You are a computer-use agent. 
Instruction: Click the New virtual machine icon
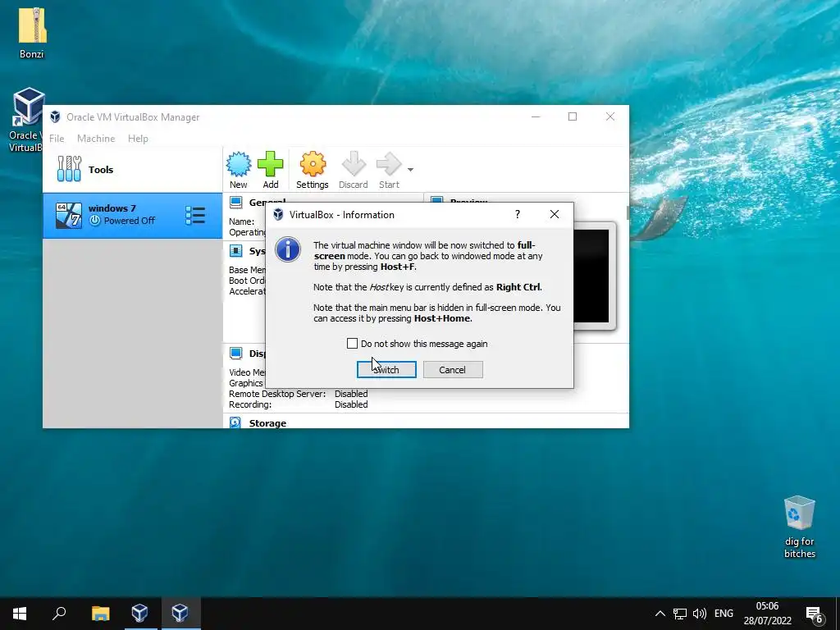click(x=239, y=164)
